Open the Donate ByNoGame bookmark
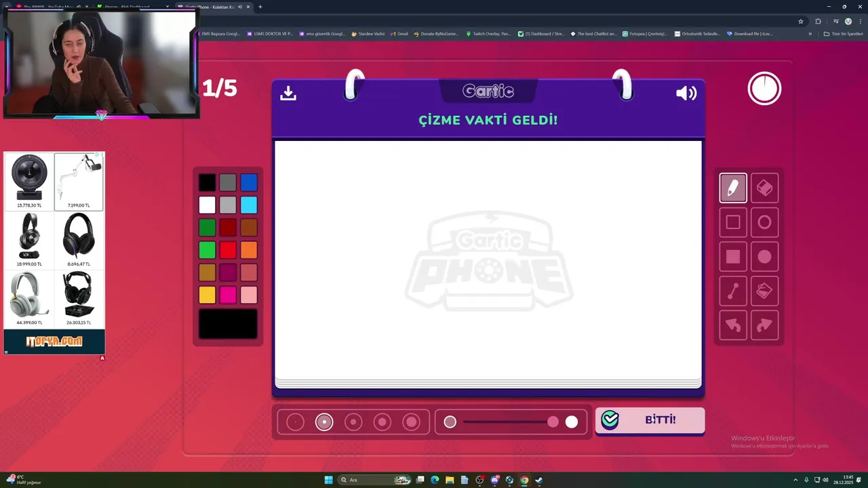This screenshot has height=488, width=868. (x=436, y=33)
